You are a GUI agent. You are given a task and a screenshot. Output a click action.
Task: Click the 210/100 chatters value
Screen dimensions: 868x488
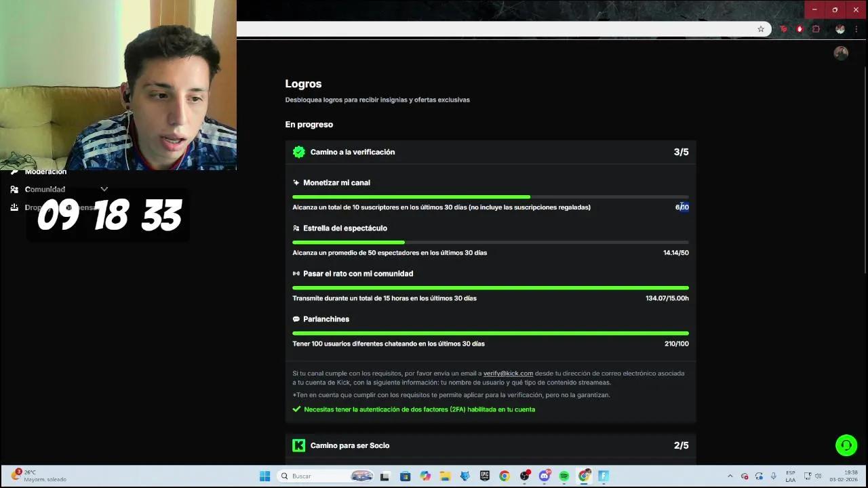tap(676, 344)
